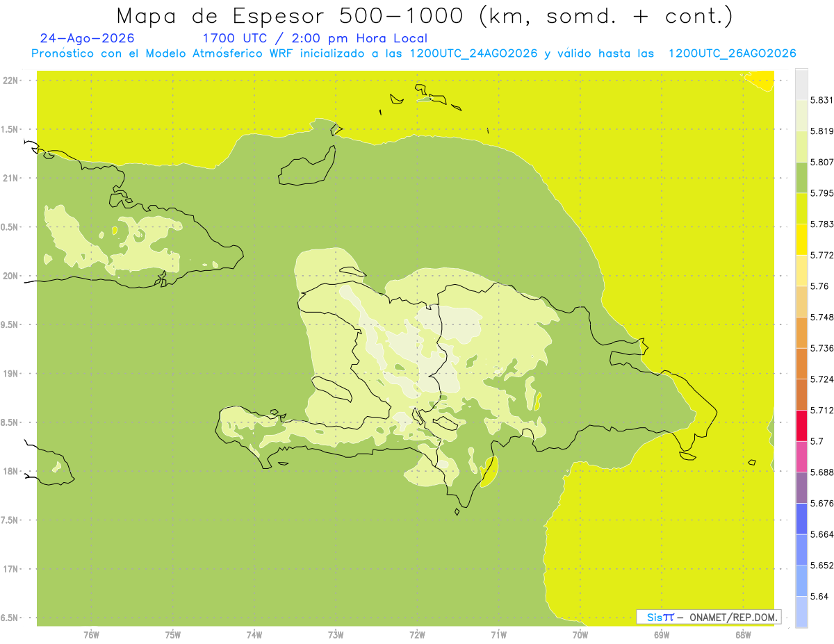
Task: Click the legend value 5.652
Action: tap(822, 565)
